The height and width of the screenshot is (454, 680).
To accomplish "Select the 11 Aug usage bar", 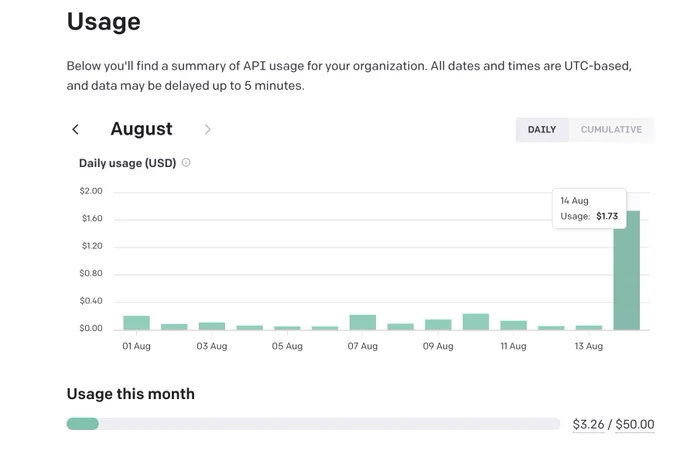I will [x=513, y=325].
